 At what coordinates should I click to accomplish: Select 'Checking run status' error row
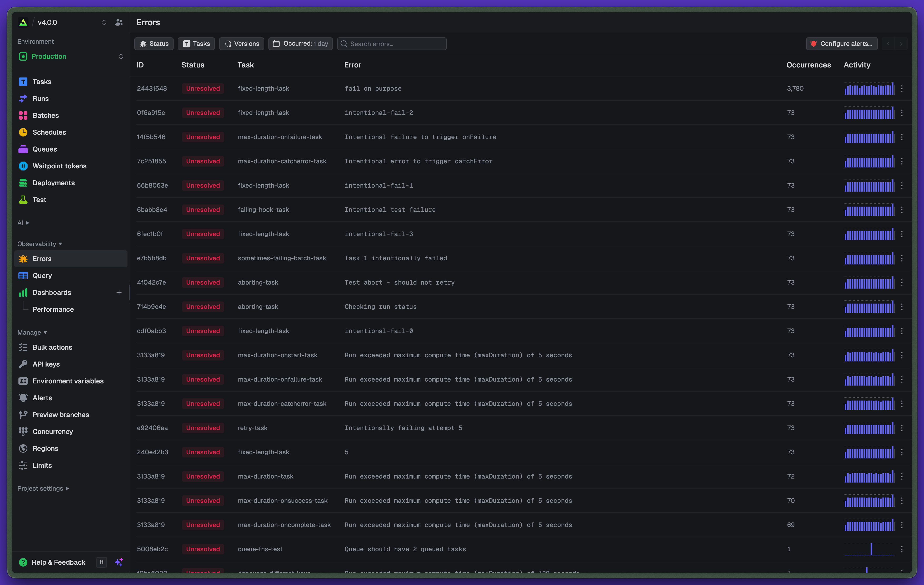[520, 307]
